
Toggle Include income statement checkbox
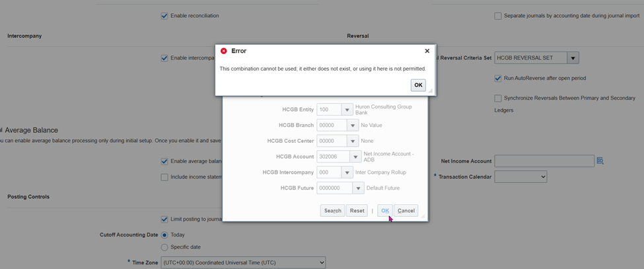pyautogui.click(x=164, y=177)
